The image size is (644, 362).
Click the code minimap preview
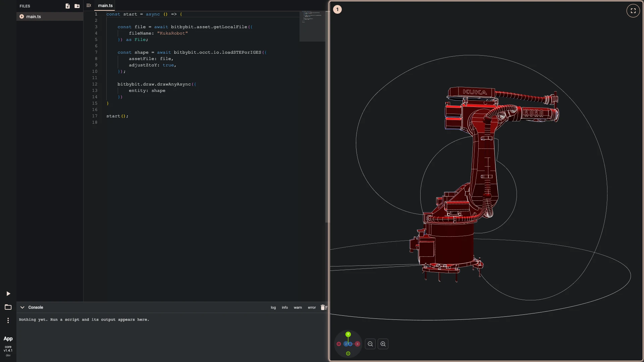click(x=312, y=26)
